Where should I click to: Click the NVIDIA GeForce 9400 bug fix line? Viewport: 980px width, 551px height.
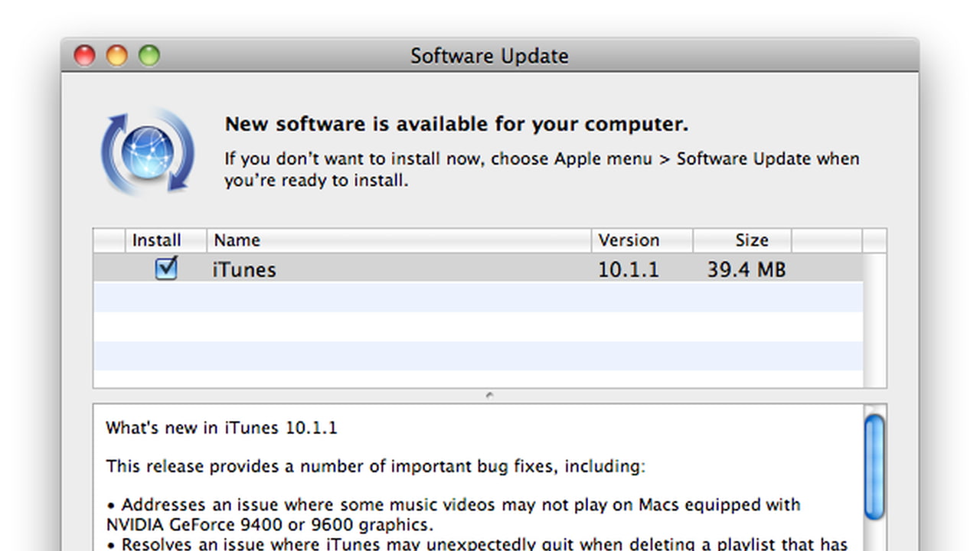452,514
